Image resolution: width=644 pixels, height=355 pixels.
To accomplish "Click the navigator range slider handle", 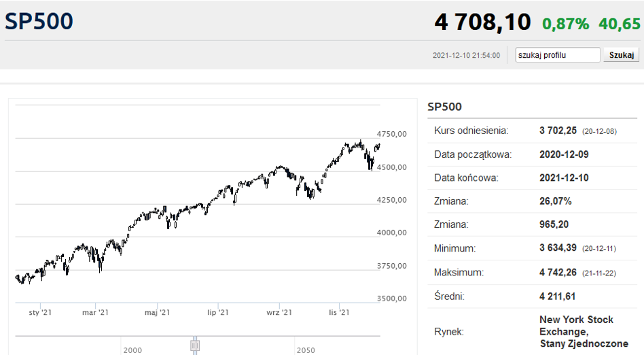I will click(195, 345).
